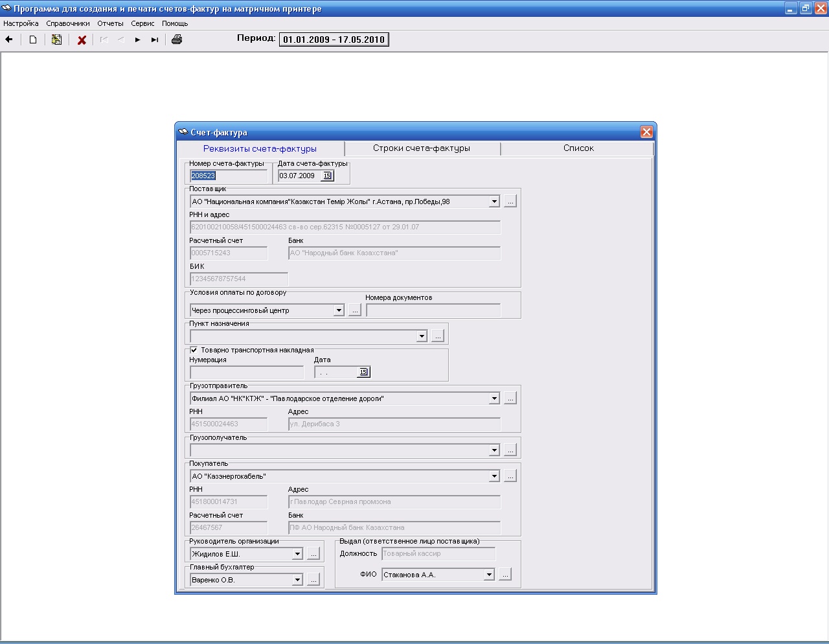Click the edit document toolbar icon
Screen dimensions: 829x644
point(57,40)
